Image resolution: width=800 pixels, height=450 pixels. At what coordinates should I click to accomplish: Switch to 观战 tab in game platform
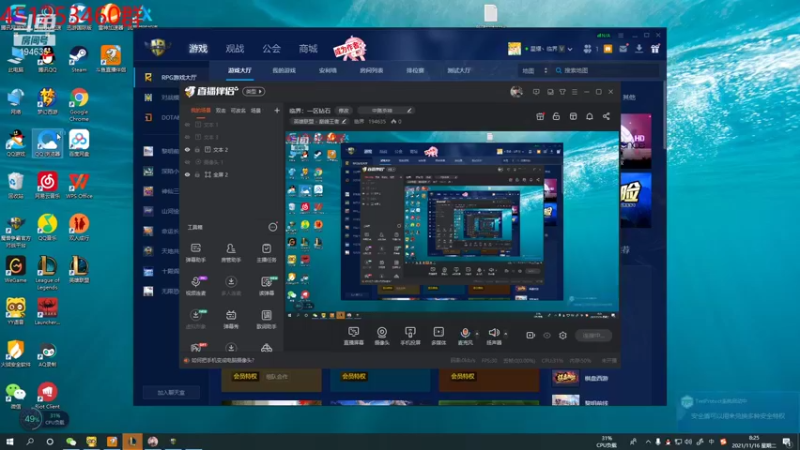coord(235,48)
